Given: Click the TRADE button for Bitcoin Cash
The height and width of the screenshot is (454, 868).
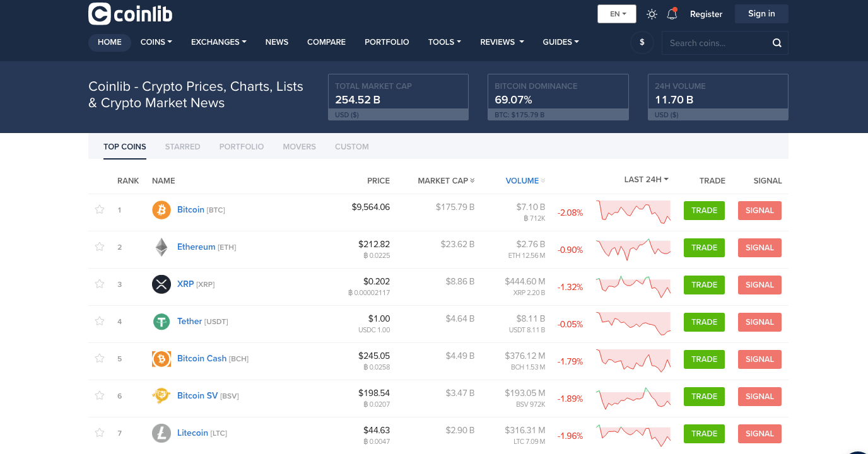Looking at the screenshot, I should 704,359.
